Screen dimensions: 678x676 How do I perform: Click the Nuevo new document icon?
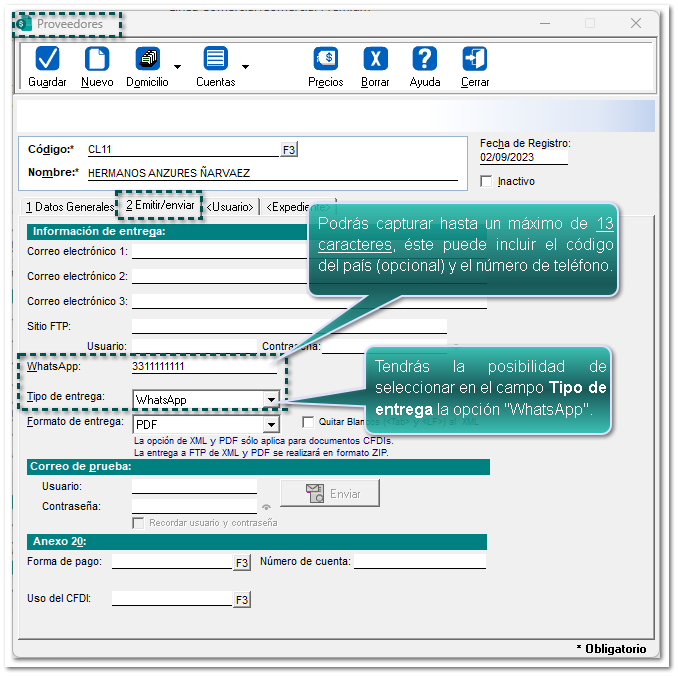[96, 59]
